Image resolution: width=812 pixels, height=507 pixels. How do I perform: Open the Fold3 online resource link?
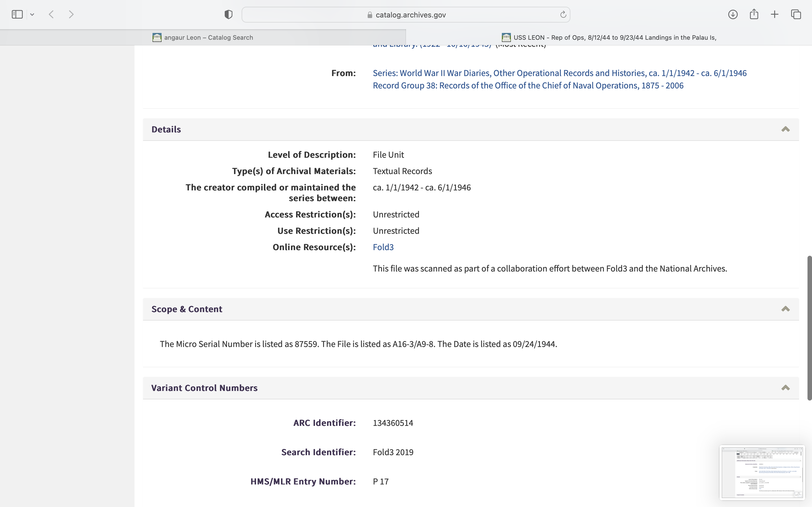pos(383,247)
